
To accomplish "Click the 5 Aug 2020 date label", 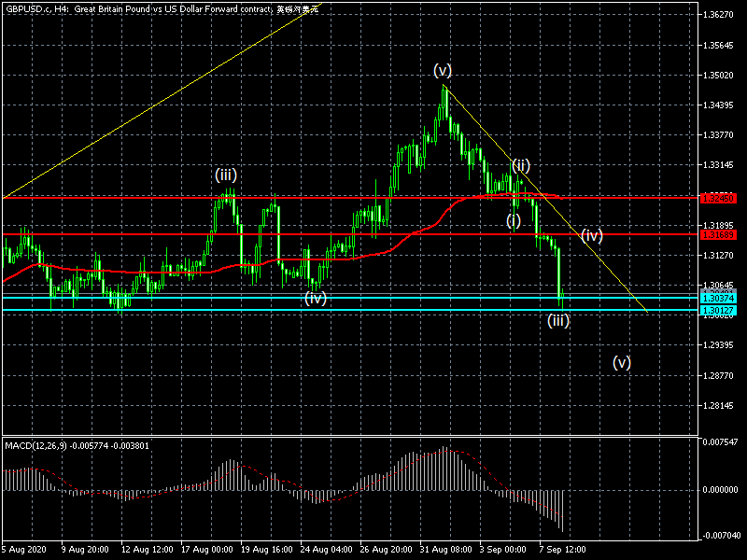I will click(24, 549).
